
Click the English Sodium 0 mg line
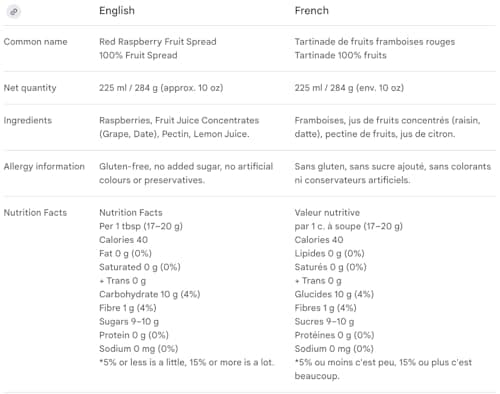(x=138, y=349)
